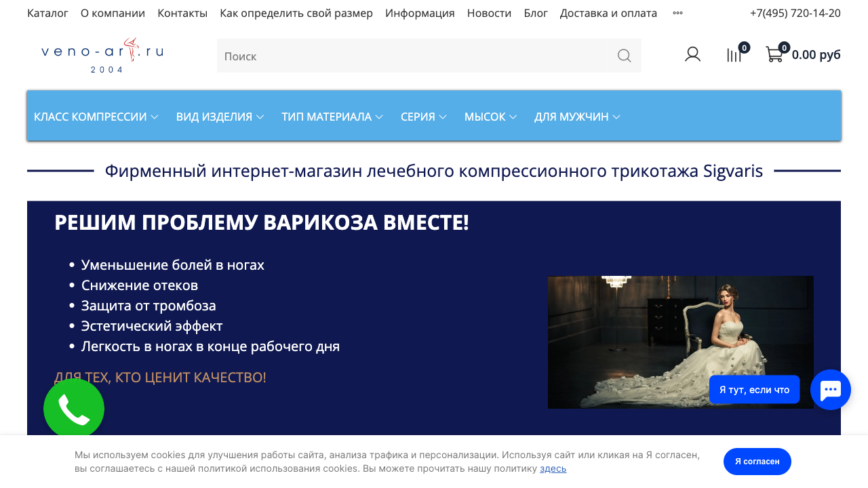The width and height of the screenshot is (868, 488).
Task: Open Доставка и оплата page
Action: (x=608, y=13)
